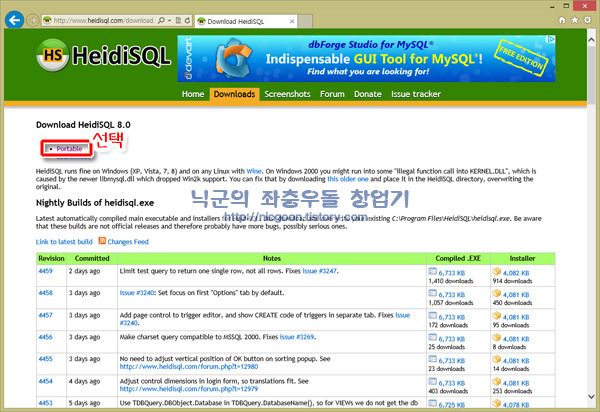This screenshot has height=412, width=600.
Task: Click the installer package icon for revision 4455
Action: click(497, 359)
